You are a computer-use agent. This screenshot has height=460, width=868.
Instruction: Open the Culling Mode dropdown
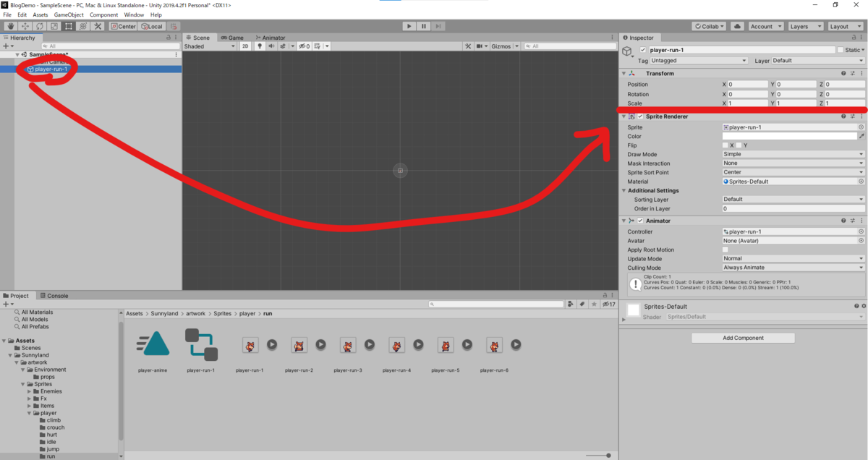click(x=793, y=268)
